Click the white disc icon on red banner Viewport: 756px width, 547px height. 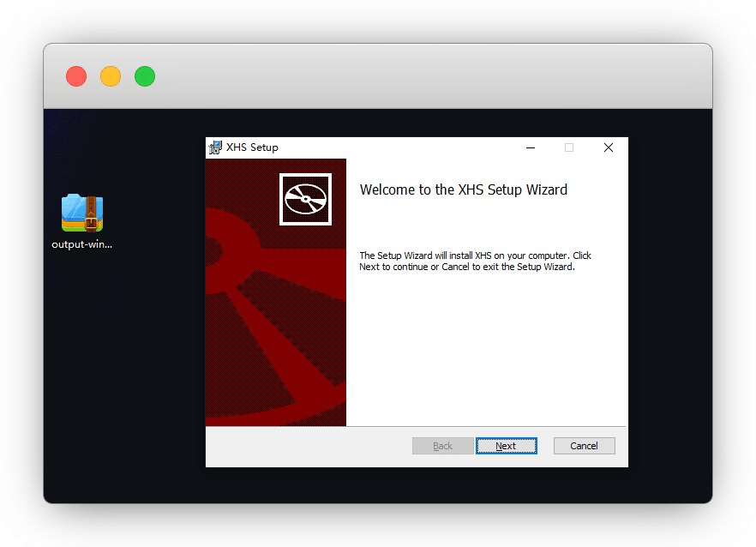click(x=305, y=199)
